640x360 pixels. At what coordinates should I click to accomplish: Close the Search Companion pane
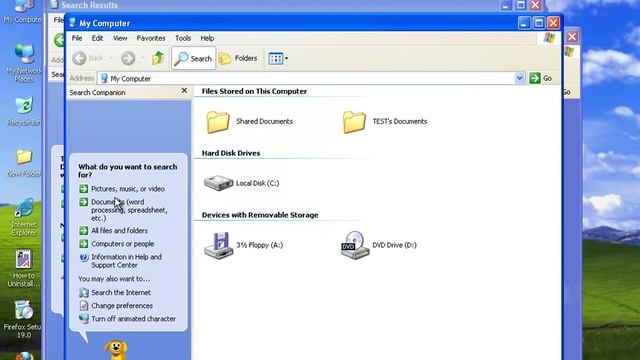click(184, 91)
